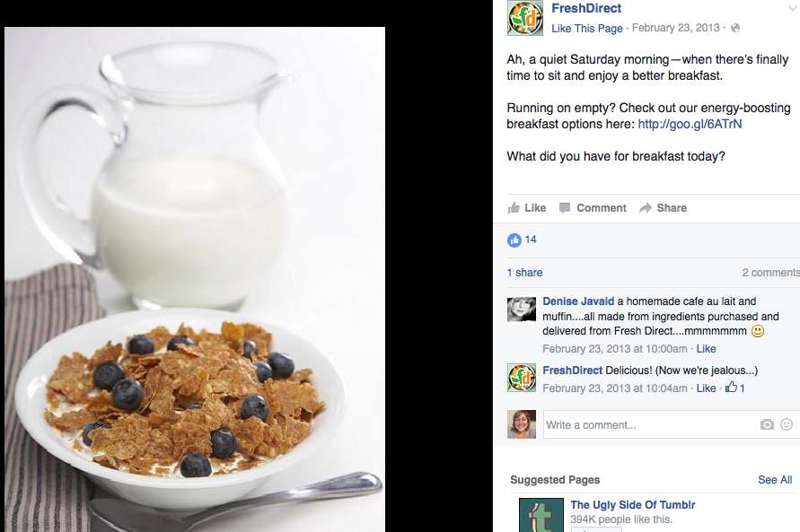Click the blue thumbs-up reaction icon beside 14
Viewport: 800px width, 532px height.
(x=514, y=240)
